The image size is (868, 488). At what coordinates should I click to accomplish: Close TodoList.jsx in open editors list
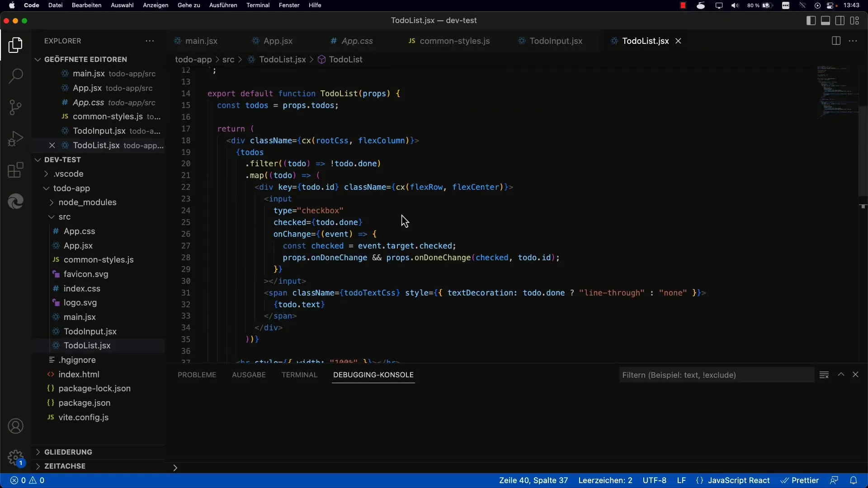click(52, 145)
